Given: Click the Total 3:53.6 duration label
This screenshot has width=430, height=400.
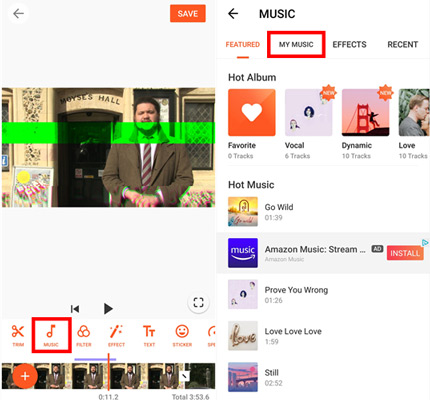Looking at the screenshot, I should tap(191, 397).
